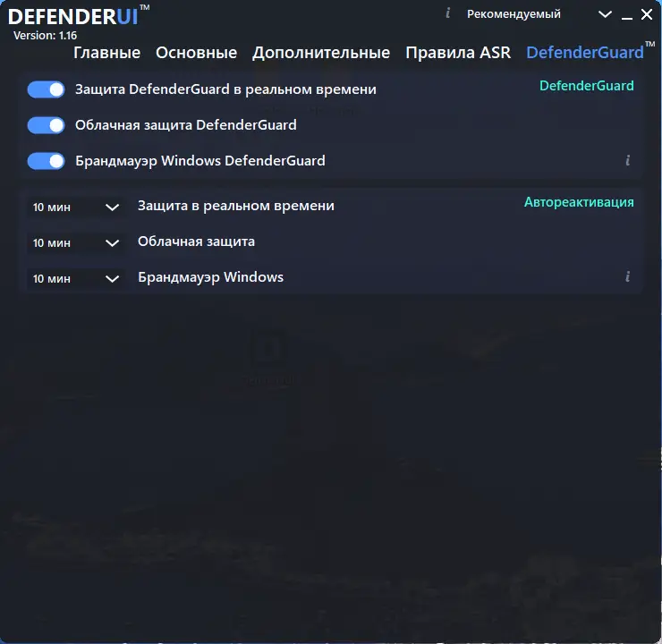Close the DefenderUI window

point(647,14)
